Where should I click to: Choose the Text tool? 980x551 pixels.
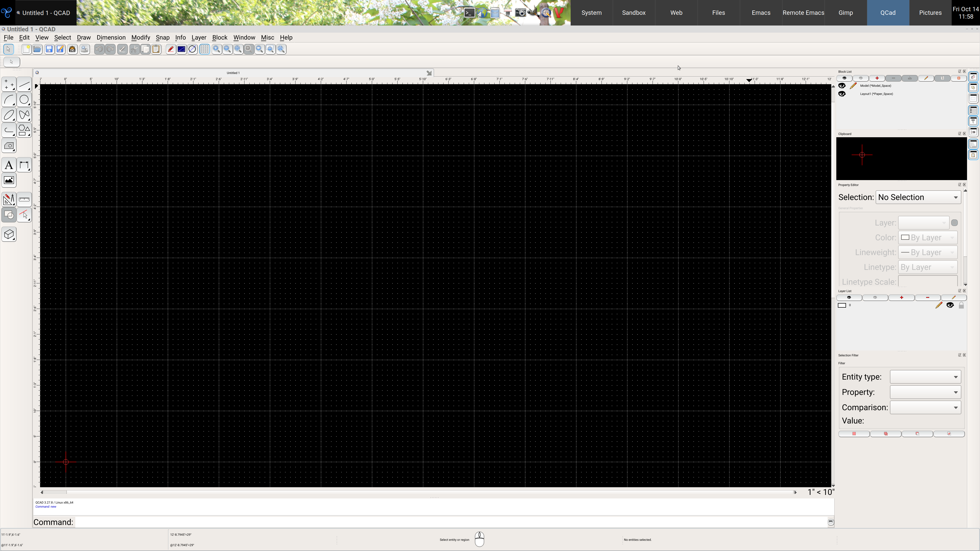pos(9,165)
